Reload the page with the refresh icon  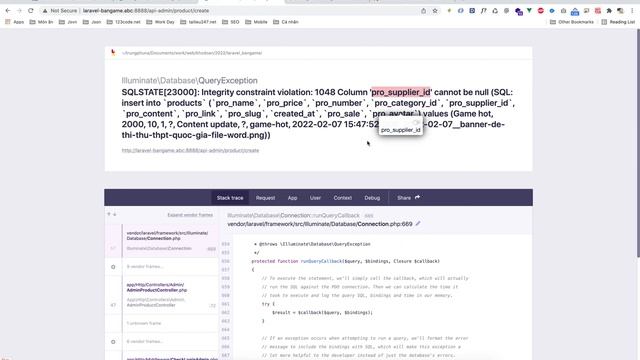click(x=31, y=11)
